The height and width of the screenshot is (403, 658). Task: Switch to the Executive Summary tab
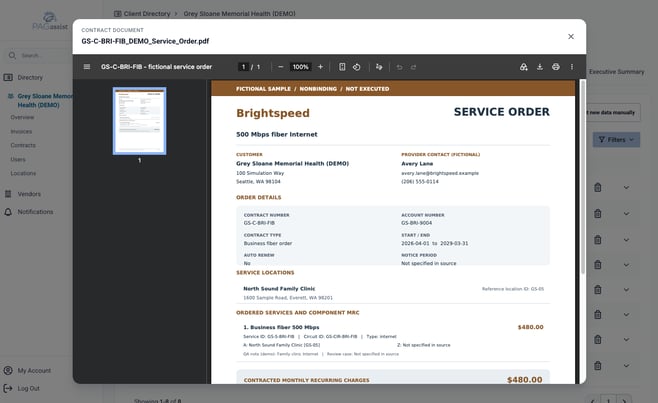pos(616,72)
